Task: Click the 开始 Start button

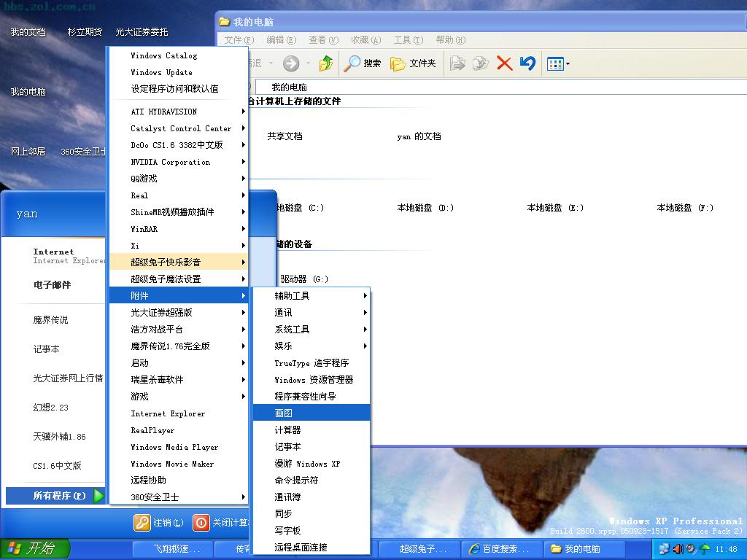Action: [x=35, y=549]
